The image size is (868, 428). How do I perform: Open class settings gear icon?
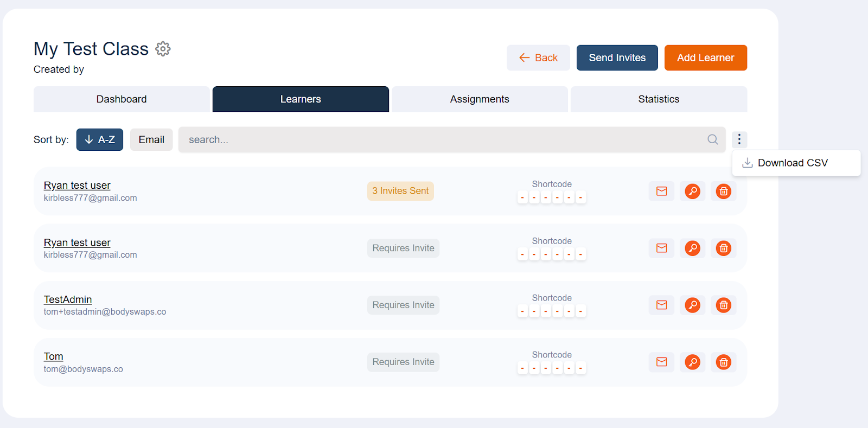163,49
